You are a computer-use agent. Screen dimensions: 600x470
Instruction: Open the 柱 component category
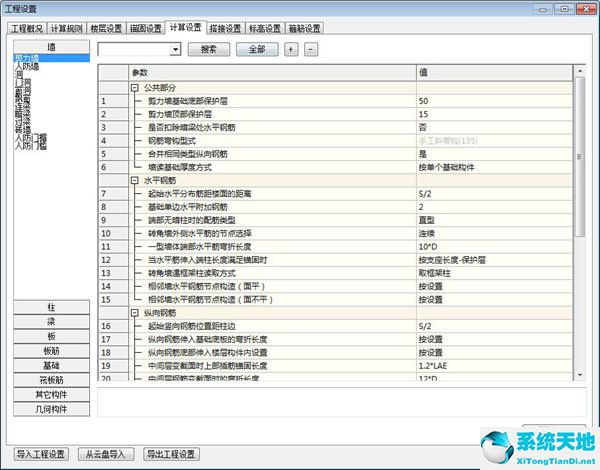click(51, 307)
